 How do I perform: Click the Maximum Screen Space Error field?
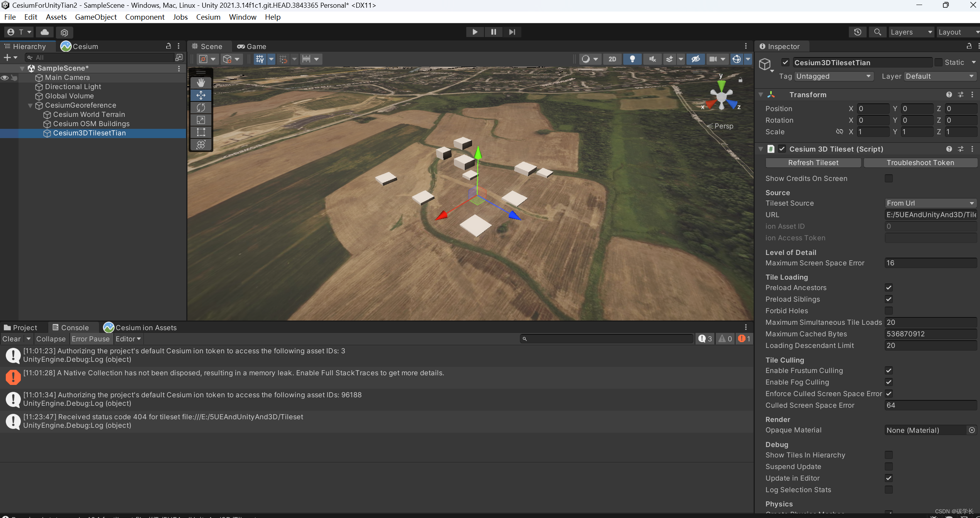930,263
